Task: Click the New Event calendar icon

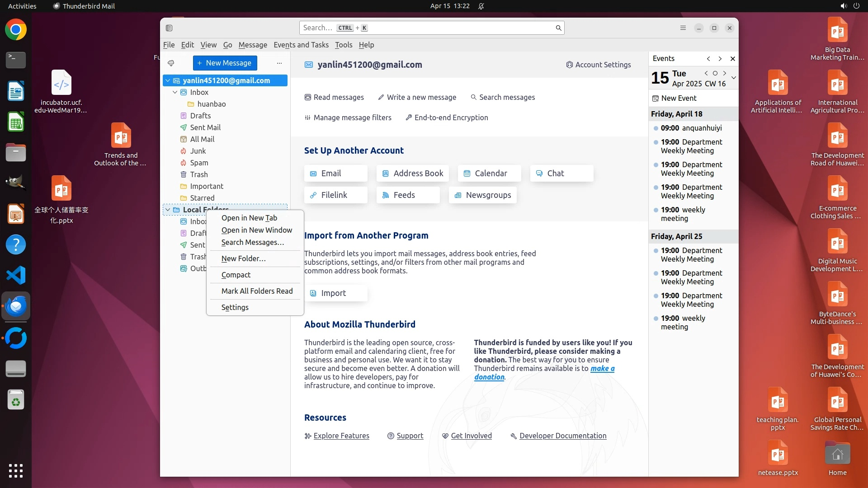Action: [x=656, y=99]
